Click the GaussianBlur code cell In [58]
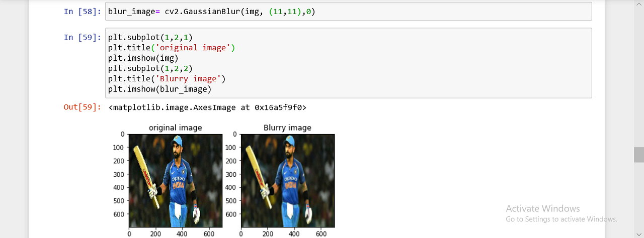Screen dimensions: 644x238 (x=349, y=12)
